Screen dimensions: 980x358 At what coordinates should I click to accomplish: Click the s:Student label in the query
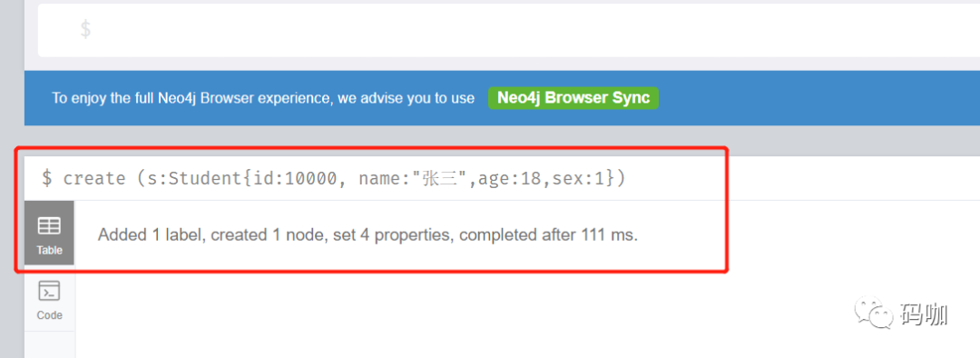190,179
